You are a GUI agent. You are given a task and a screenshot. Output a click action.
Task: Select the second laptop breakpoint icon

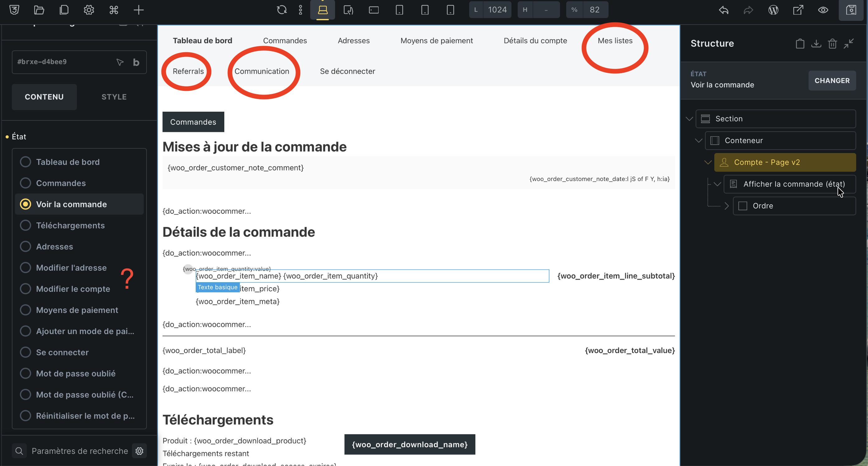[x=348, y=10]
